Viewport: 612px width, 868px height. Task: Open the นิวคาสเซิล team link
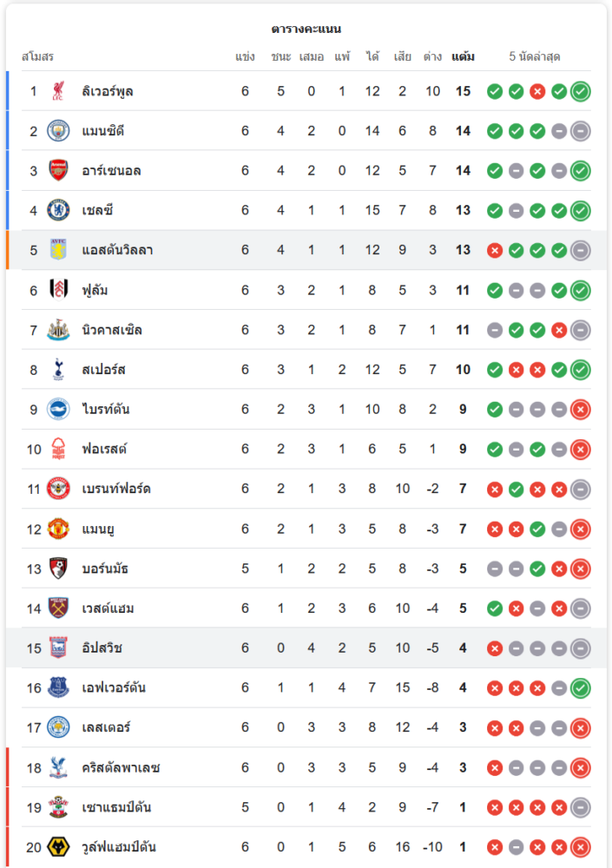click(112, 330)
